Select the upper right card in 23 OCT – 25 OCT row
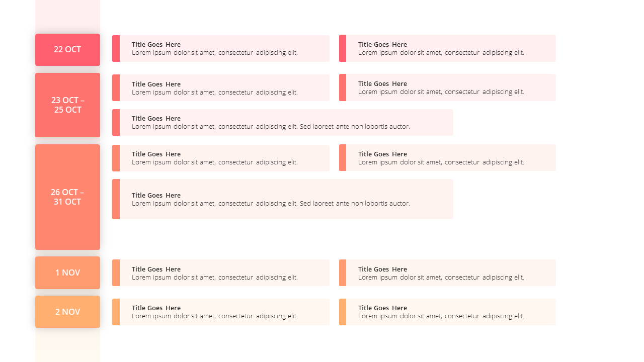 point(447,87)
